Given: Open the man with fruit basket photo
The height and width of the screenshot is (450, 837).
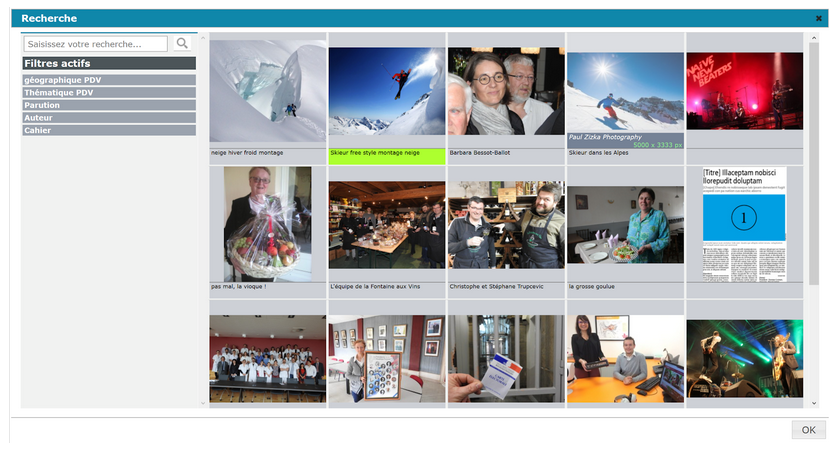Looking at the screenshot, I should tap(267, 224).
